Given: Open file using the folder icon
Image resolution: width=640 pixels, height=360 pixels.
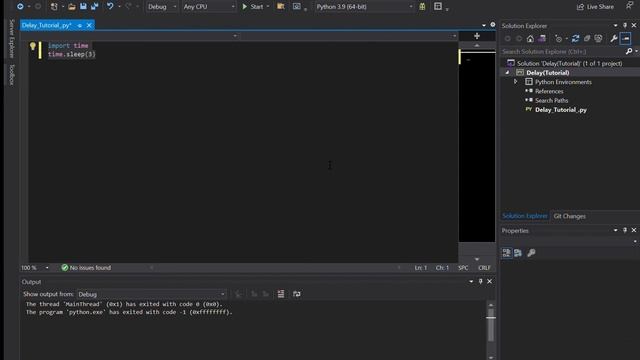Looking at the screenshot, I should (x=72, y=7).
